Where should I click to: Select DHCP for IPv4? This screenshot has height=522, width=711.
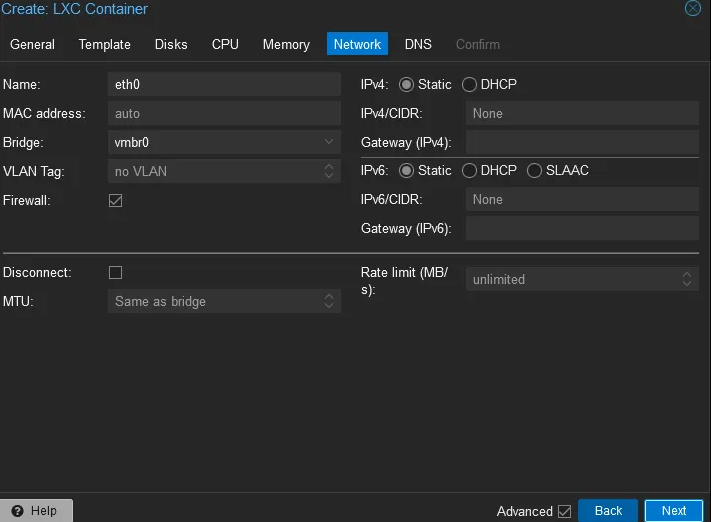(470, 85)
